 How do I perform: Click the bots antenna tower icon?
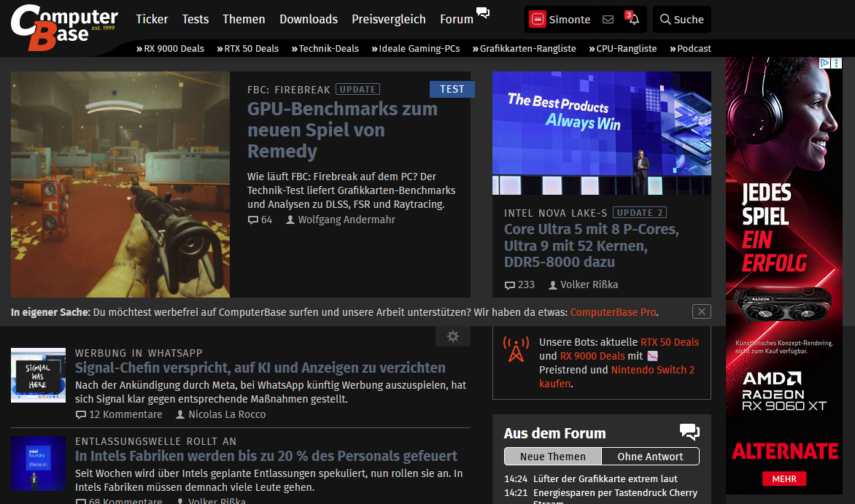coord(516,349)
